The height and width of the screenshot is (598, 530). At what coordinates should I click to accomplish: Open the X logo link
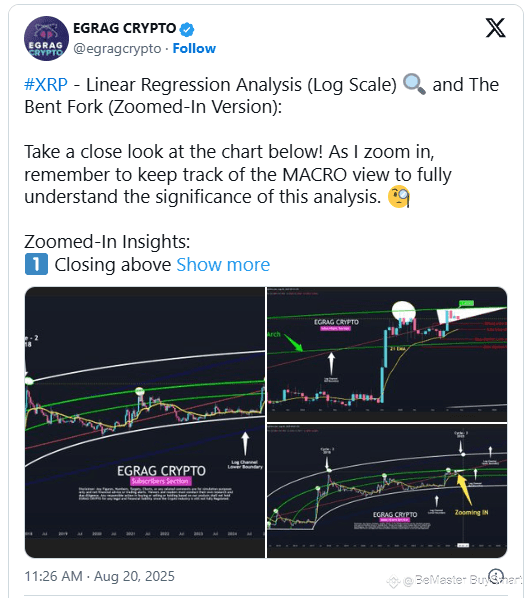[495, 28]
